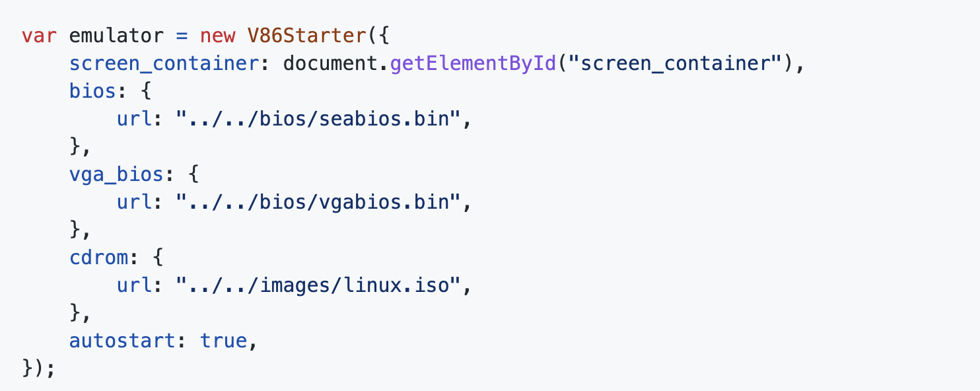
Task: Click the getElementById method call
Action: (x=473, y=64)
